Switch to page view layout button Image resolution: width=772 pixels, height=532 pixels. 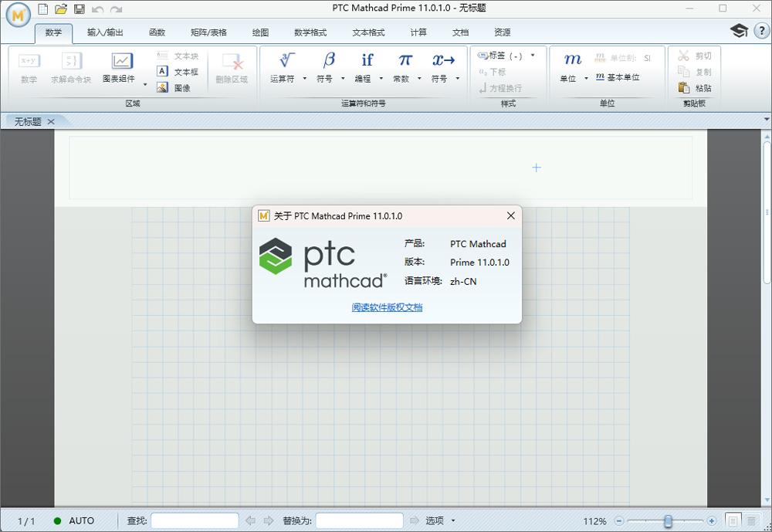click(733, 520)
